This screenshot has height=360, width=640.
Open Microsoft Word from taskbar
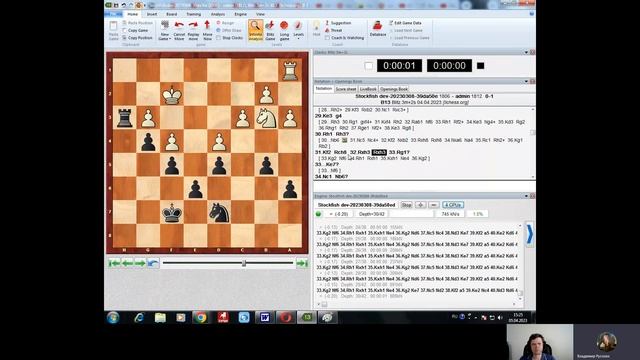click(264, 317)
